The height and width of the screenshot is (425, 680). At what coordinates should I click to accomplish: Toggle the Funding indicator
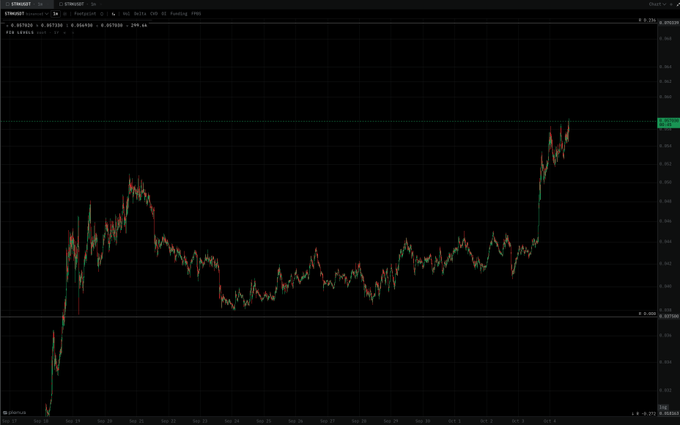179,14
